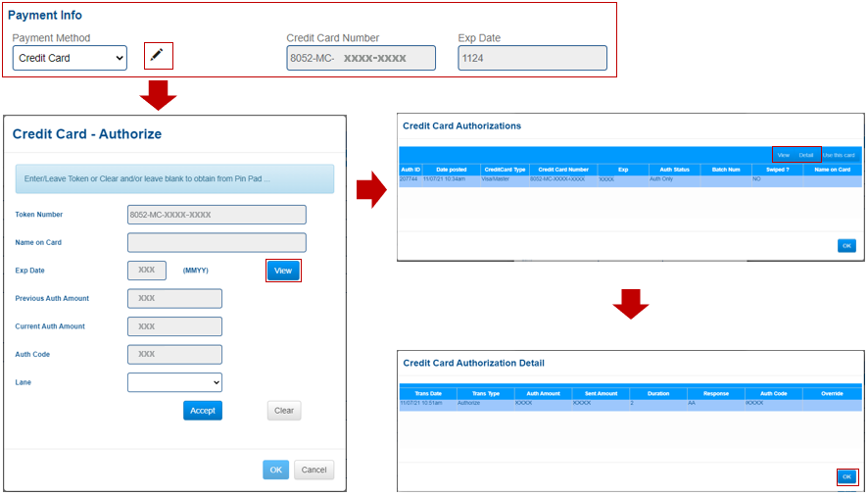
Task: Click the Clear button next to Accept
Action: pyautogui.click(x=284, y=411)
